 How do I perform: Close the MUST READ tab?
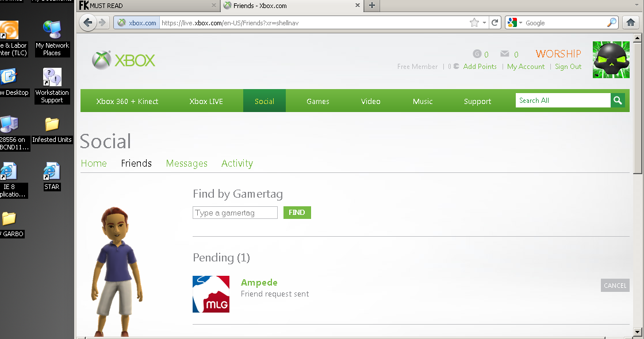point(213,5)
